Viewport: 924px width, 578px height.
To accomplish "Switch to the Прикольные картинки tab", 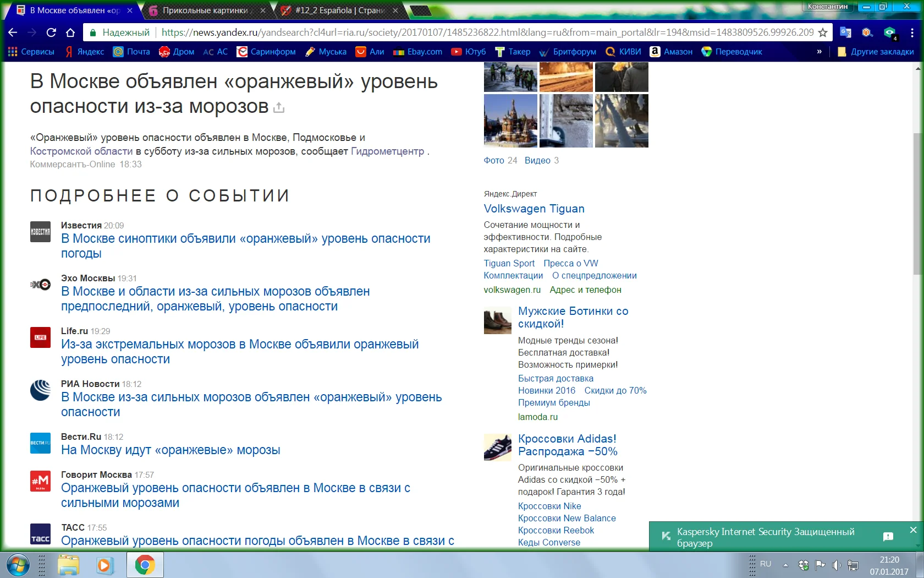I will click(205, 10).
